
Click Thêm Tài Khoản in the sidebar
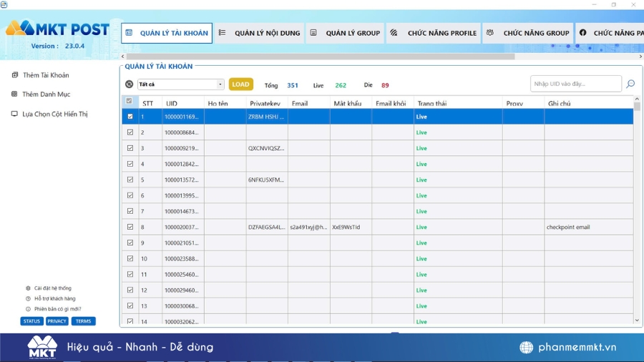coord(46,75)
